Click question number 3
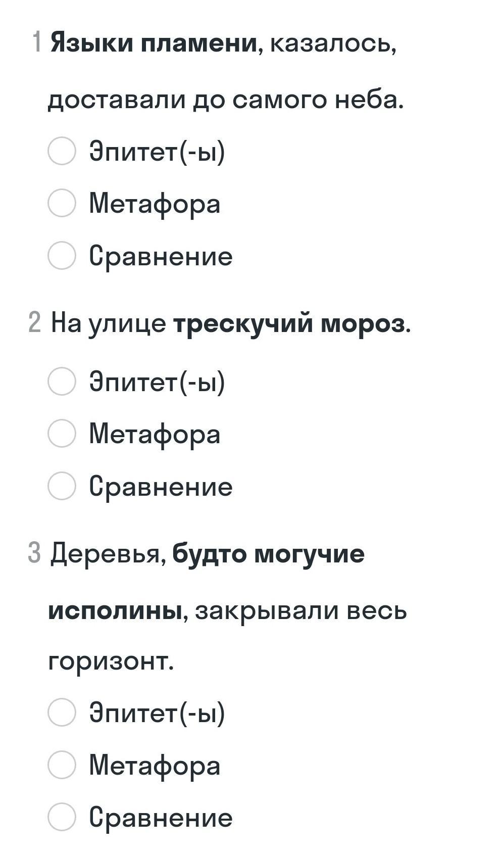This screenshot has width=504, height=854. click(34, 552)
